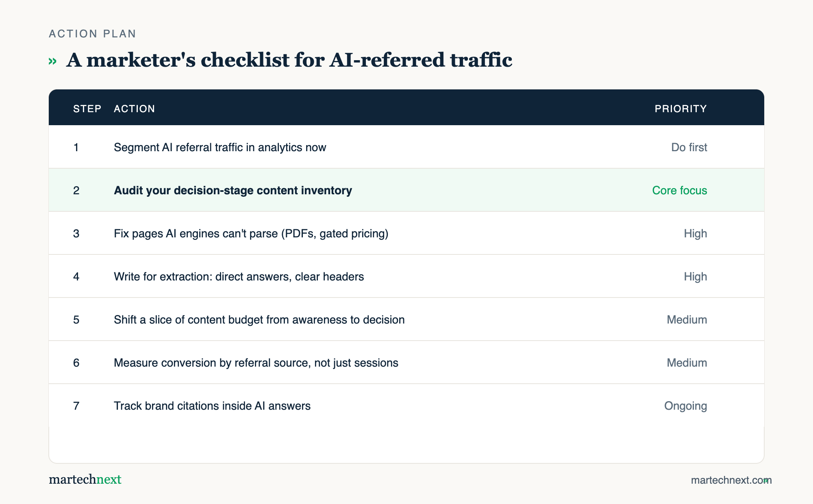The image size is (813, 504).
Task: Select the 'Segment AI referral traffic' row
Action: point(406,147)
